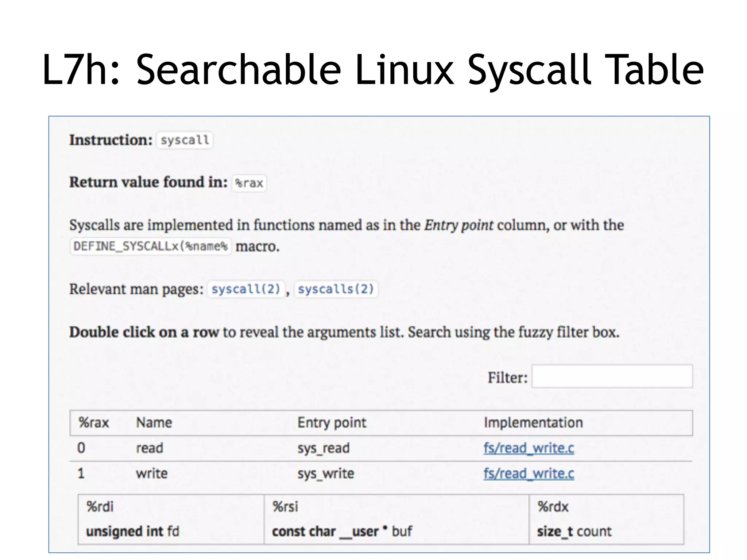Click the %rdi argument cell
The height and width of the screenshot is (560, 747).
(x=171, y=519)
